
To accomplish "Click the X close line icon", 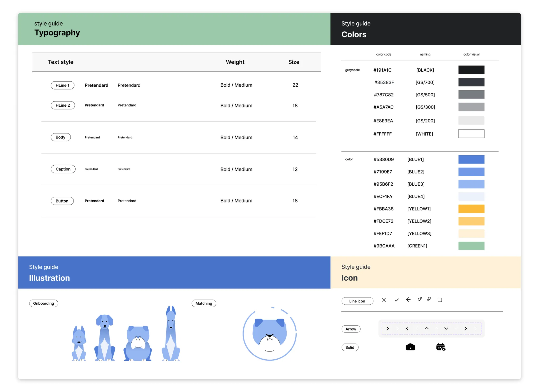I will point(383,300).
